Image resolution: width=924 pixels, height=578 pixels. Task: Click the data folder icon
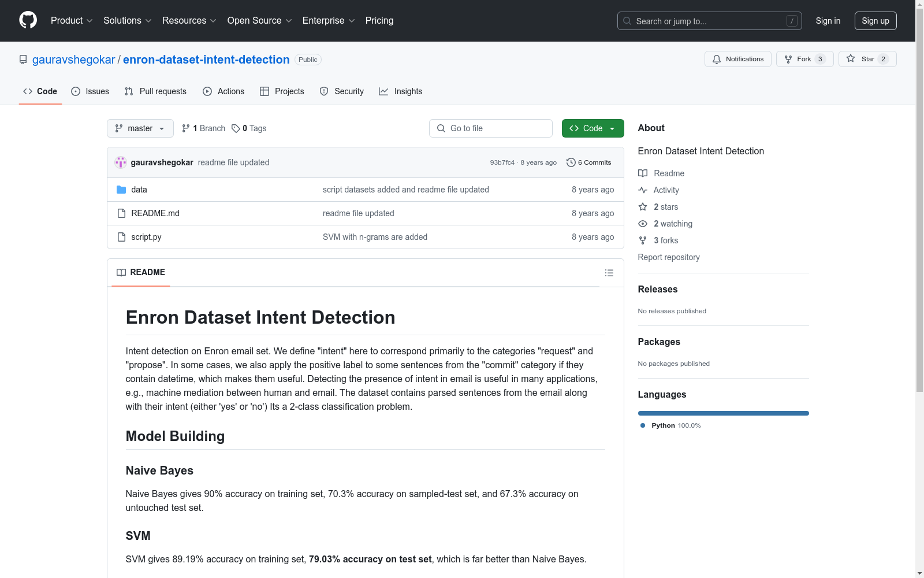[121, 190]
